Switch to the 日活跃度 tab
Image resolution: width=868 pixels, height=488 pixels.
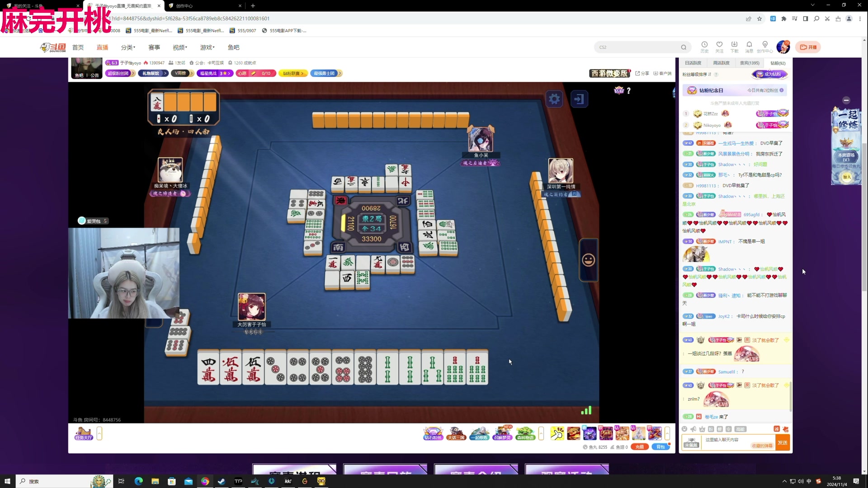tap(693, 63)
